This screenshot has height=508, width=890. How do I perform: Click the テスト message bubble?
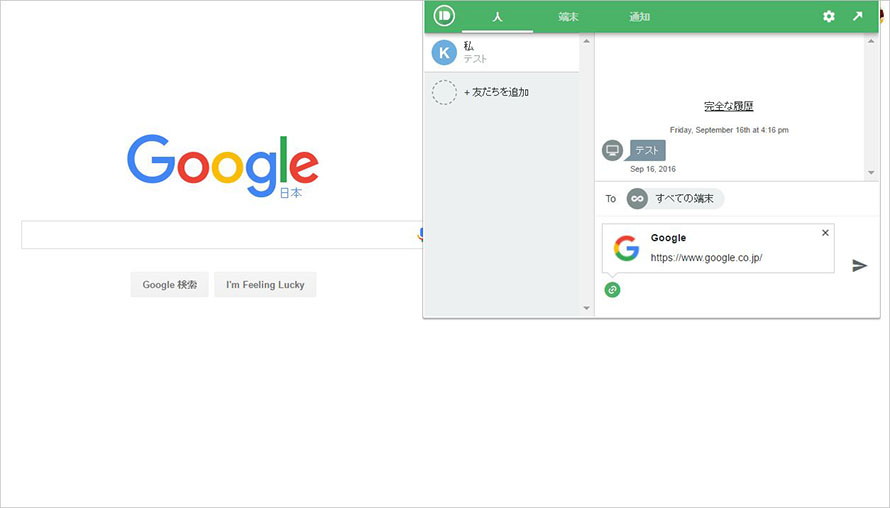click(647, 150)
